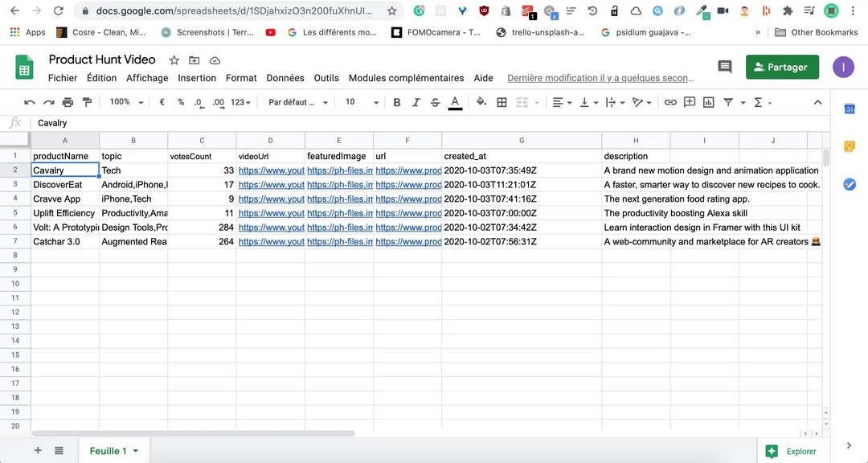Toggle bold formatting

[396, 102]
